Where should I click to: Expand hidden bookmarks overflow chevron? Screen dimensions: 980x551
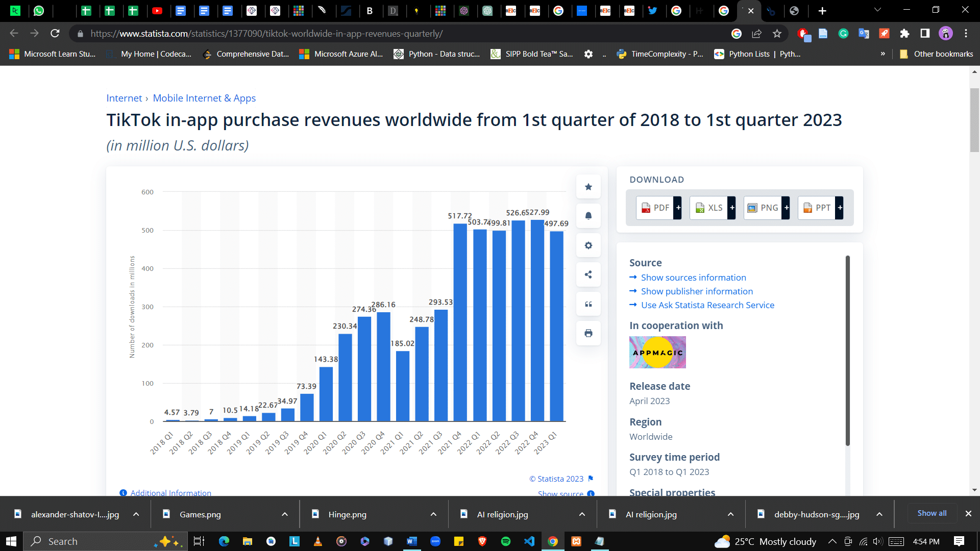883,54
